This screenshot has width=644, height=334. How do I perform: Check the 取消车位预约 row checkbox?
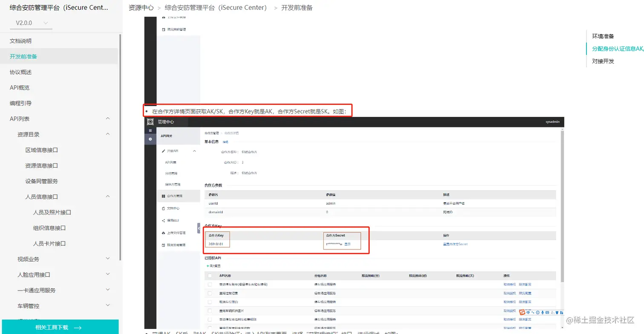pos(210,302)
